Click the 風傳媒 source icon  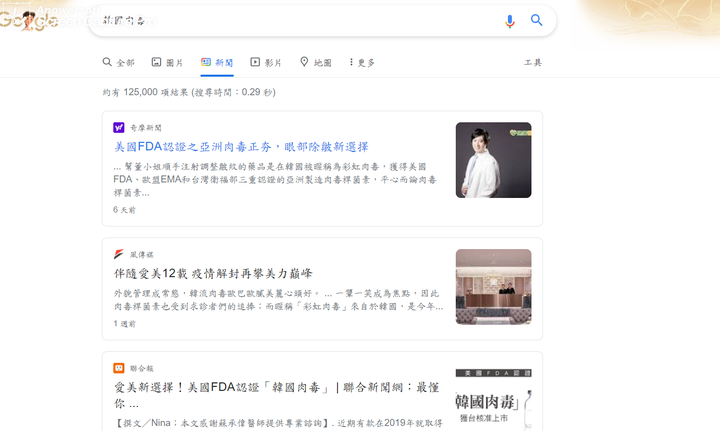(x=118, y=254)
